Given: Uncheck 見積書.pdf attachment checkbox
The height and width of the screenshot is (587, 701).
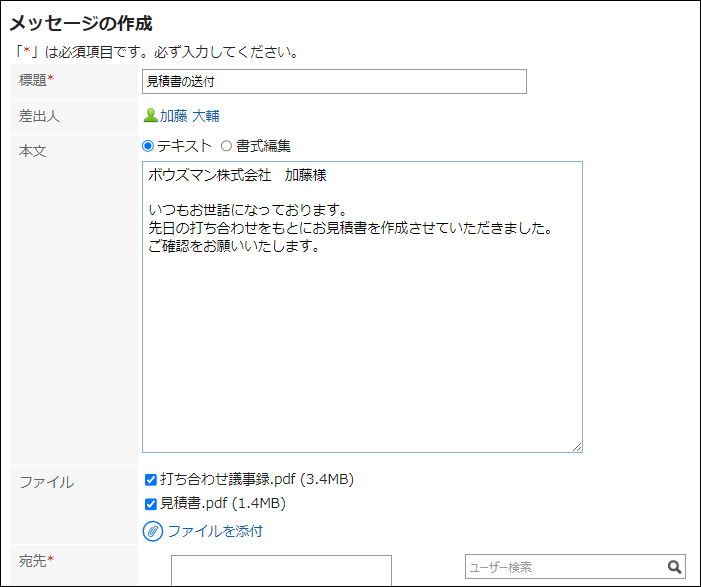Looking at the screenshot, I should (151, 504).
